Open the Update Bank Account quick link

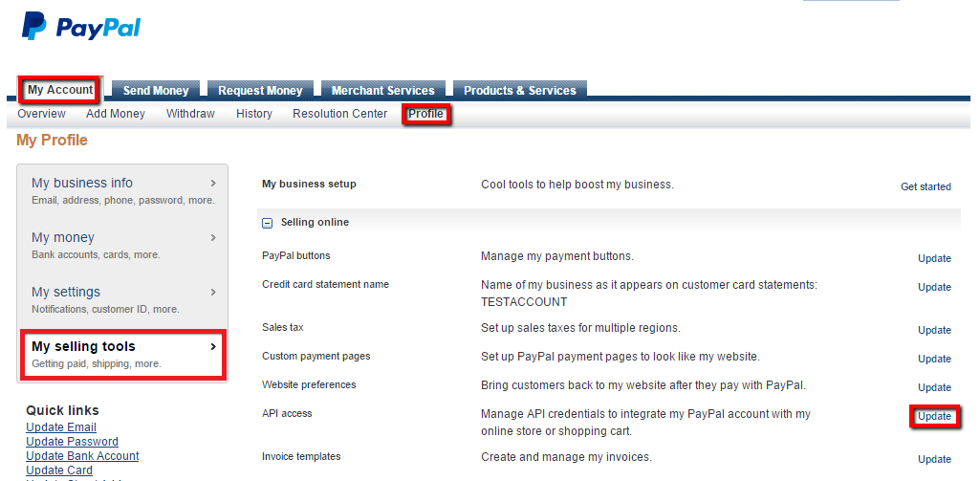click(x=82, y=456)
